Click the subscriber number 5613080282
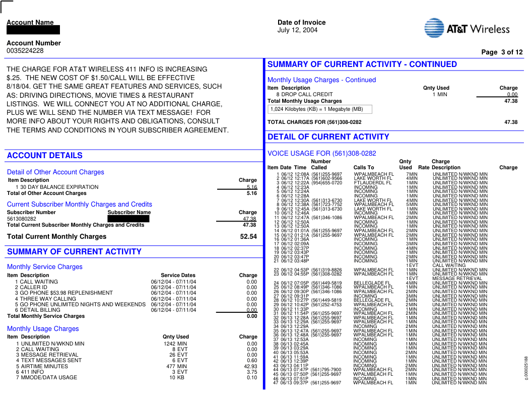 [22, 219]
